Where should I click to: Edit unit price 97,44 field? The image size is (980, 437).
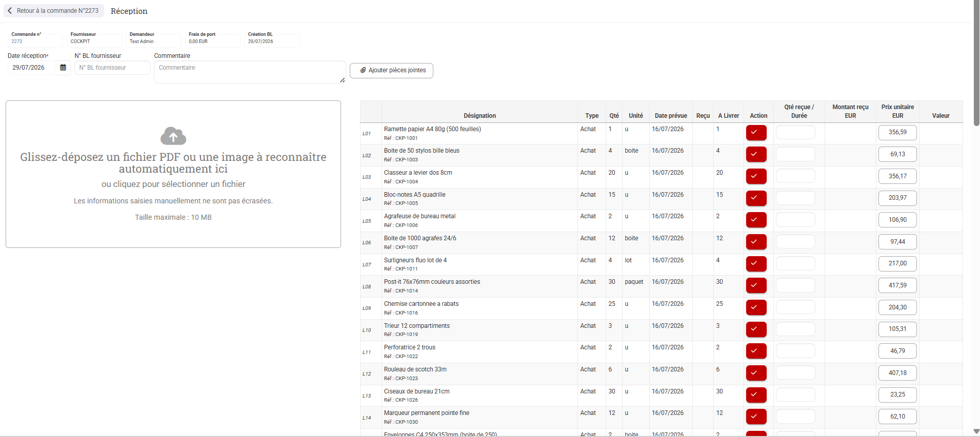pos(897,242)
